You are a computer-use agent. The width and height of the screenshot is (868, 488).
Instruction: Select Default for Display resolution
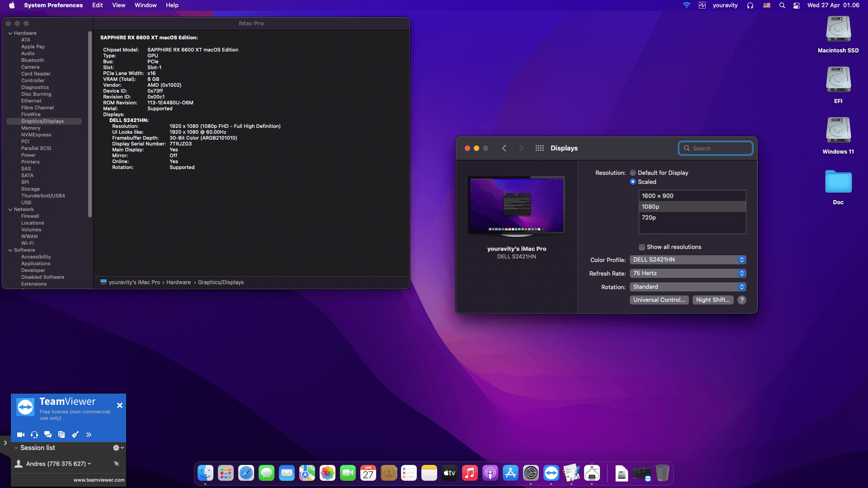(633, 173)
